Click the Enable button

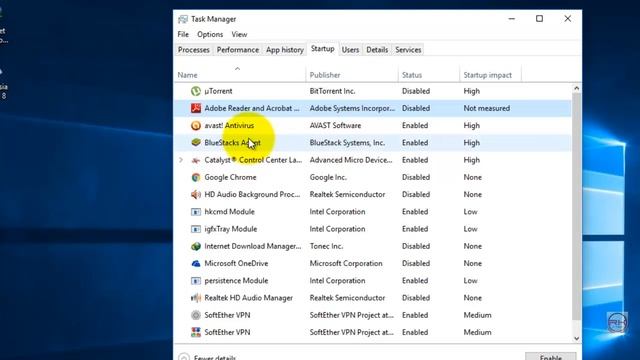[551, 357]
